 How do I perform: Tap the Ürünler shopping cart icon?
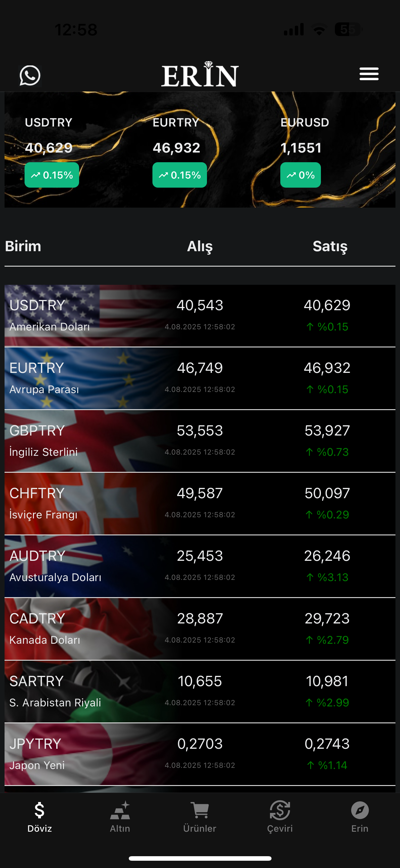click(200, 810)
